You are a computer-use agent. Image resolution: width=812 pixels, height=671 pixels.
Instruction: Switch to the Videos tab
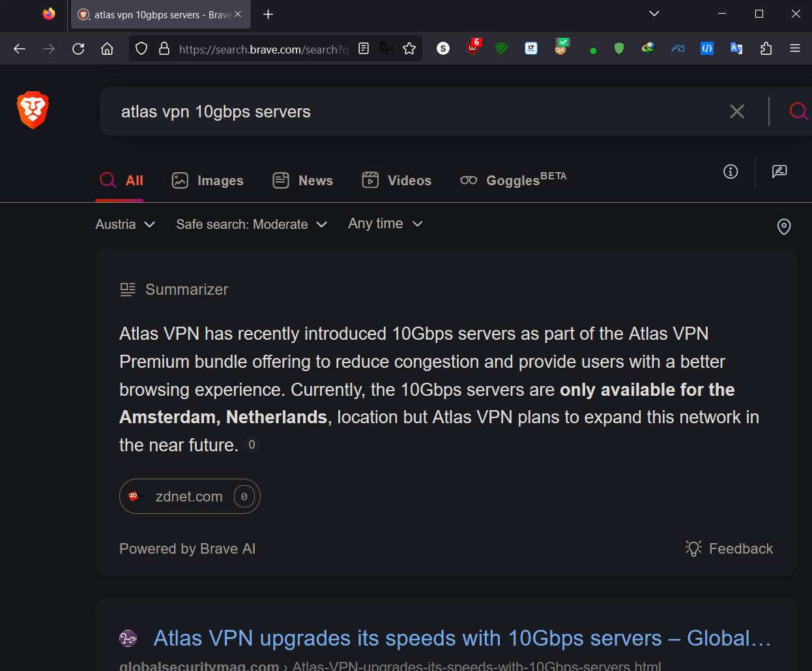click(396, 181)
